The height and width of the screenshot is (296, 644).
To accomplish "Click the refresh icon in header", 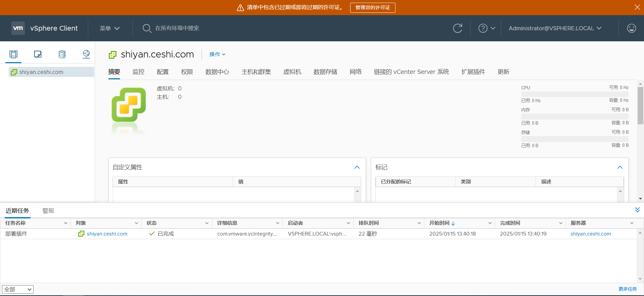I will [x=458, y=28].
